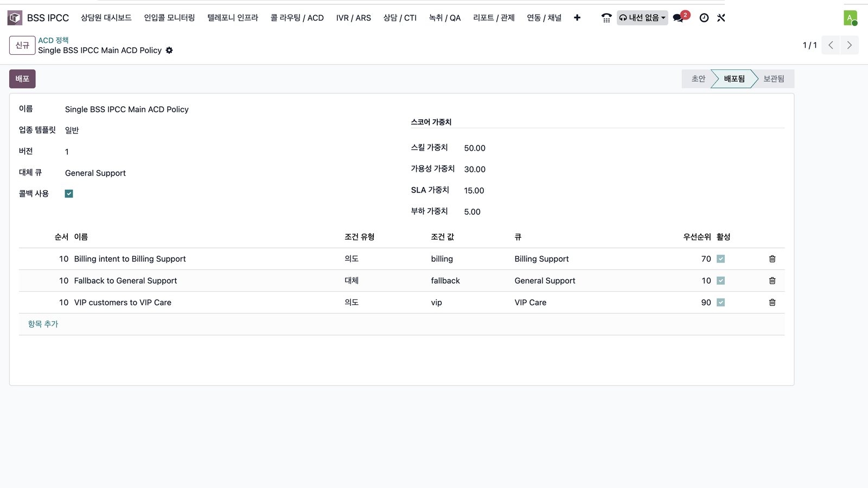This screenshot has width=868, height=488.
Task: Toggle active checkbox for Fallback rule
Action: pyautogui.click(x=720, y=281)
